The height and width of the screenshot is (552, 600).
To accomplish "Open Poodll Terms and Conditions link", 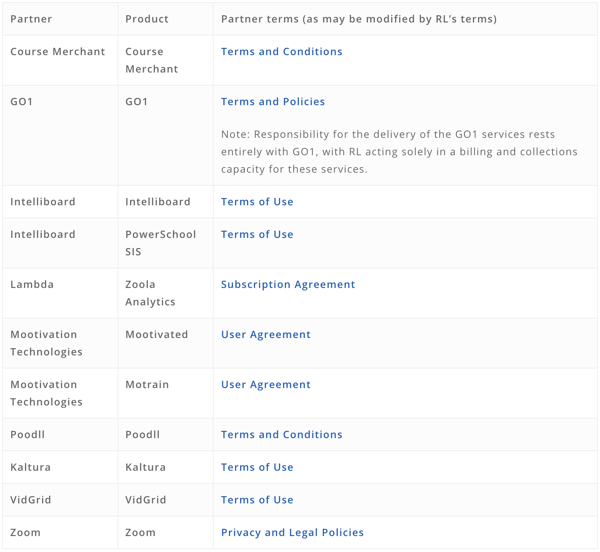I will tap(281, 435).
